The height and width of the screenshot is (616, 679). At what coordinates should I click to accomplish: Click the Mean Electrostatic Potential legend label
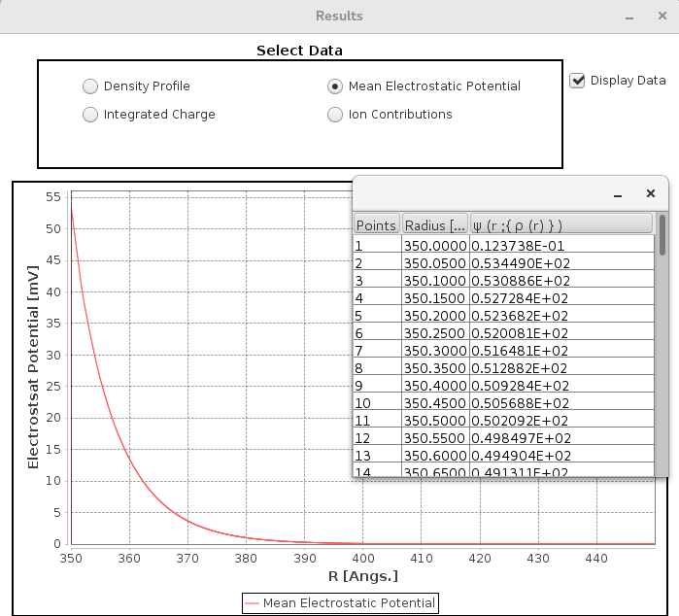click(349, 603)
